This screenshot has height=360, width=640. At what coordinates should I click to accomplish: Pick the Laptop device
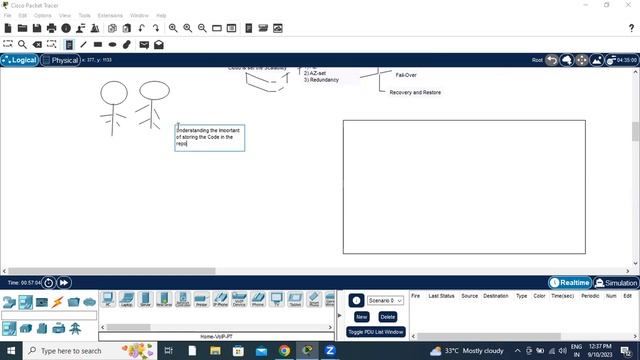pos(127,299)
